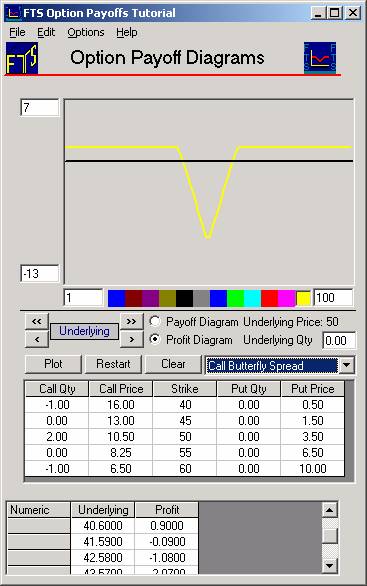This screenshot has height=586, width=367.
Task: Open the Options menu
Action: click(x=86, y=33)
